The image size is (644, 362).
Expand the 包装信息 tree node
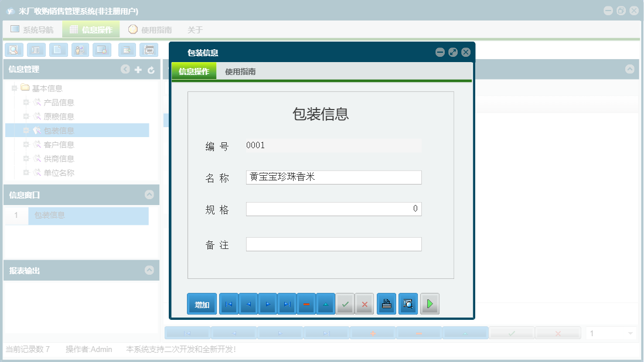click(26, 131)
